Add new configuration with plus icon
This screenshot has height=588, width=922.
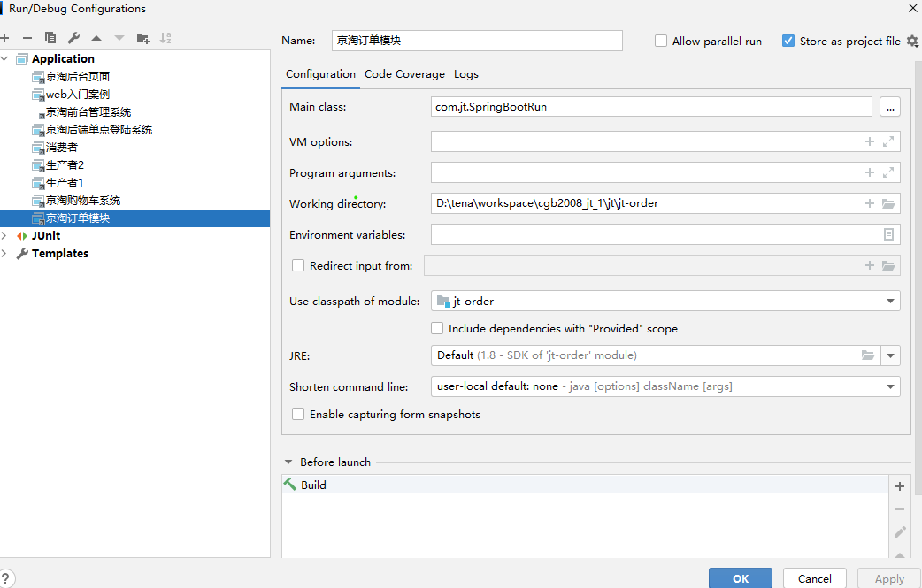pos(4,38)
